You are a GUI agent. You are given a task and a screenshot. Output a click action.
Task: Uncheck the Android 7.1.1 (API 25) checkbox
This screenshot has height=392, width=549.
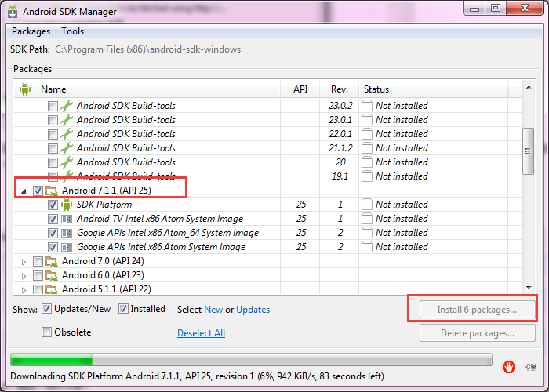tap(38, 191)
